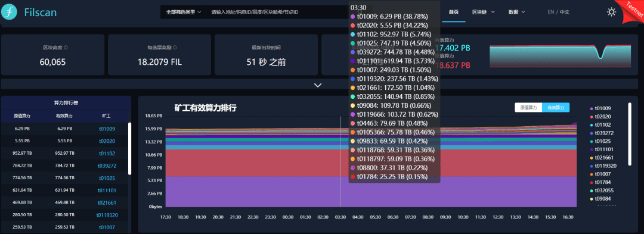Screen dimensions: 644x234
Task: Toggle t01009 legend dot in chart
Action: click(x=592, y=108)
